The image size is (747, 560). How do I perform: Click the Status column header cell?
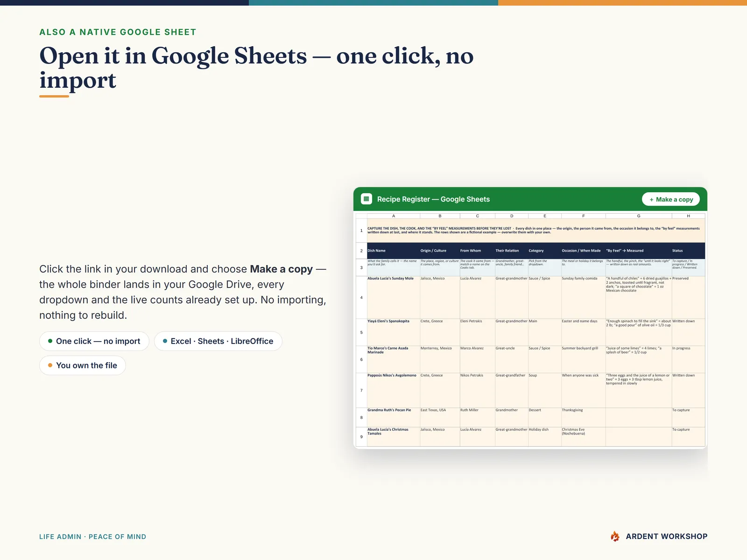(688, 251)
